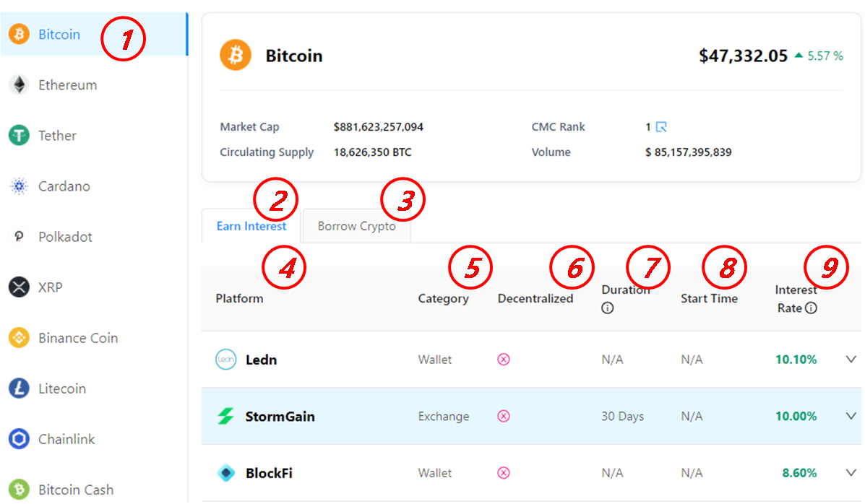Click the Polkadot logo icon
Viewport: 865px width, 504px height.
[19, 237]
